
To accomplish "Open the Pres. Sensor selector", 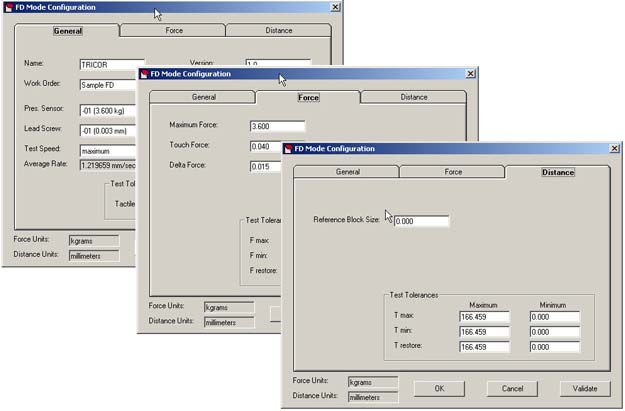I will (108, 110).
